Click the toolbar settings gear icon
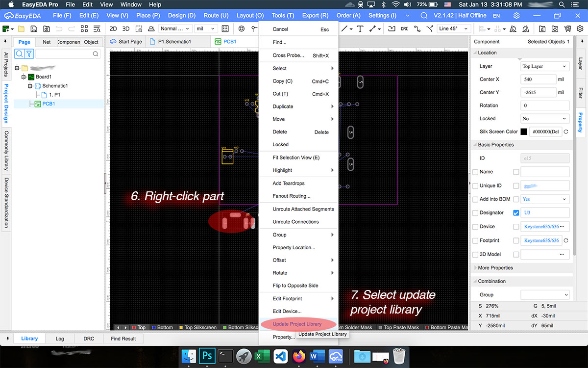588x368 pixels. [x=580, y=28]
